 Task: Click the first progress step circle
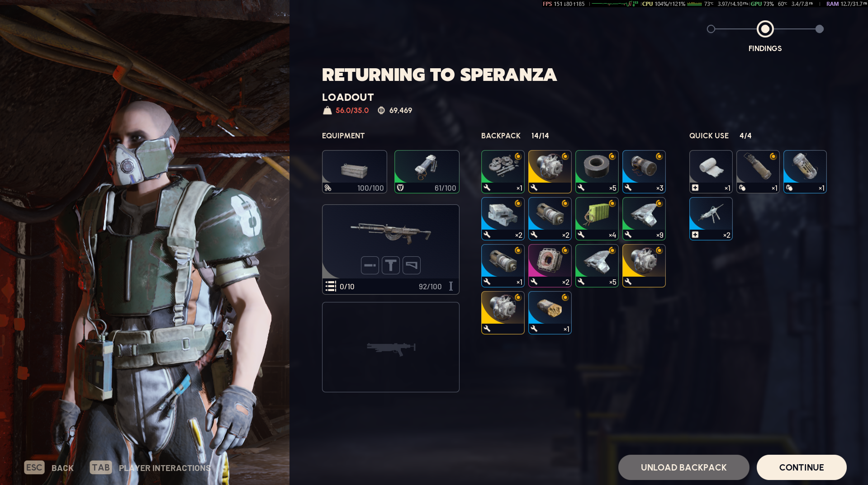click(711, 29)
